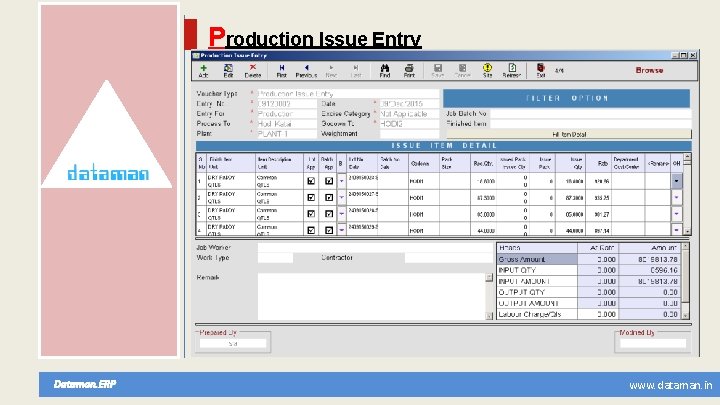Toggle first checkbox in item row 4
The image size is (720, 405).
click(311, 230)
